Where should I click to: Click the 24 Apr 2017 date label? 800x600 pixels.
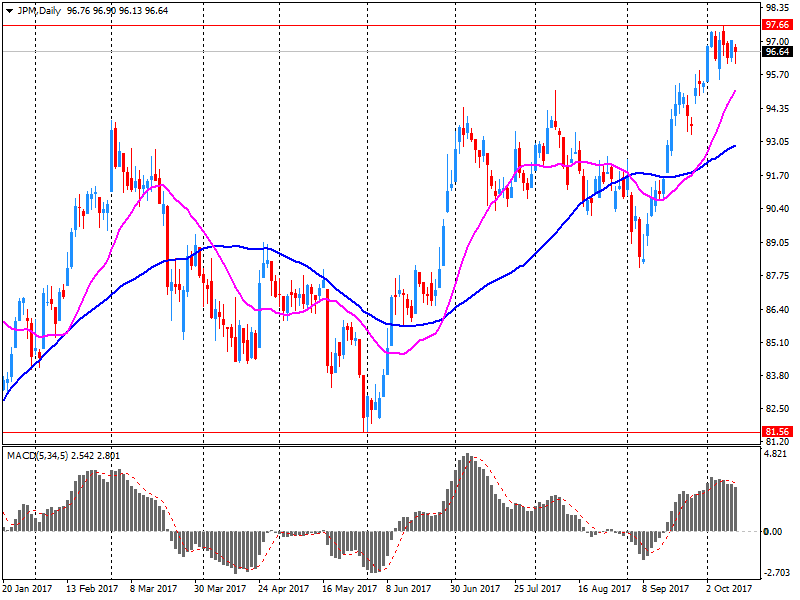[x=284, y=589]
